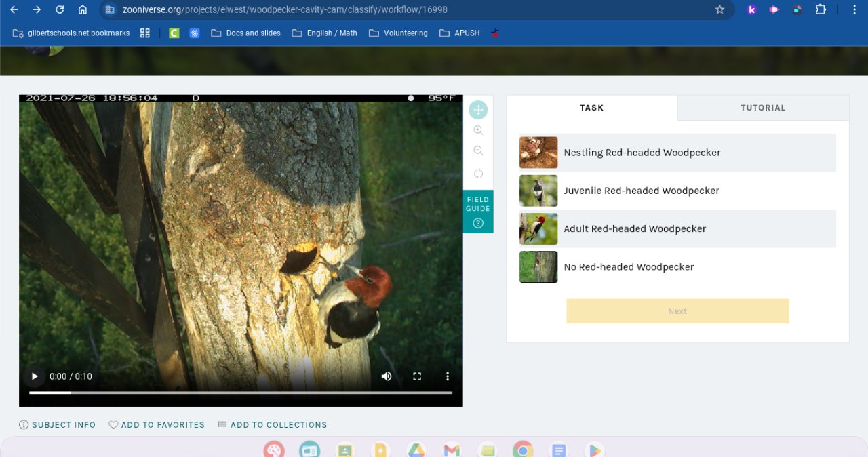Choose Nestling Red-headed Woodpecker
The image size is (868, 457).
677,153
